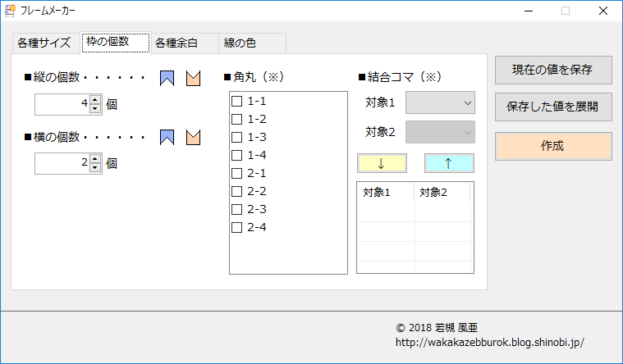Click the orange icon beside 縦の個数
The image size is (623, 364).
[x=194, y=78]
